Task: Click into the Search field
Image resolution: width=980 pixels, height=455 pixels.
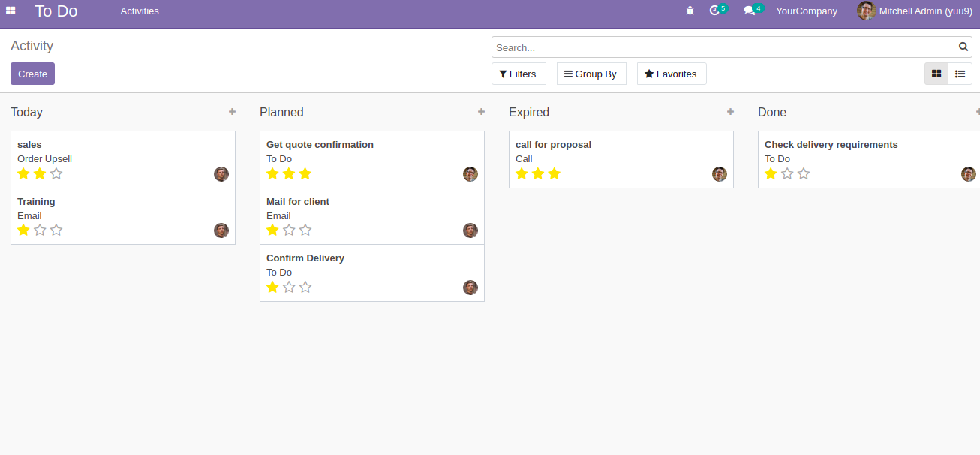Action: [724, 47]
